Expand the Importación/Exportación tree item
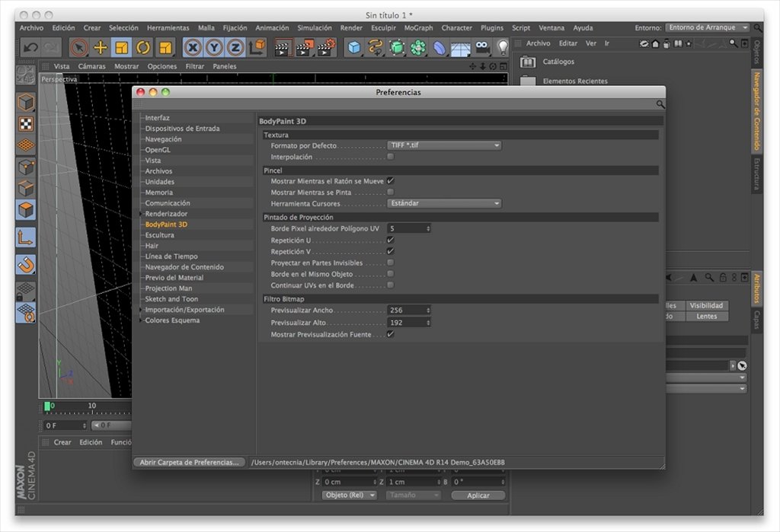 [141, 310]
